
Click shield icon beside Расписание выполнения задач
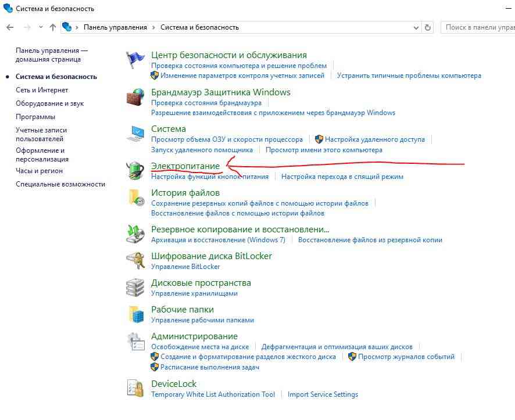[x=155, y=367]
